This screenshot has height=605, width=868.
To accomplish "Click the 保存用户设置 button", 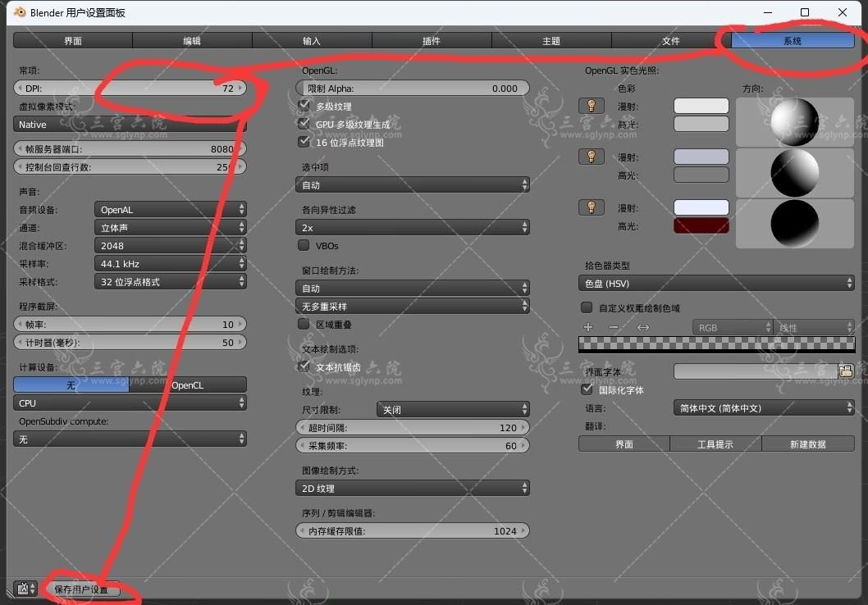I will (82, 589).
